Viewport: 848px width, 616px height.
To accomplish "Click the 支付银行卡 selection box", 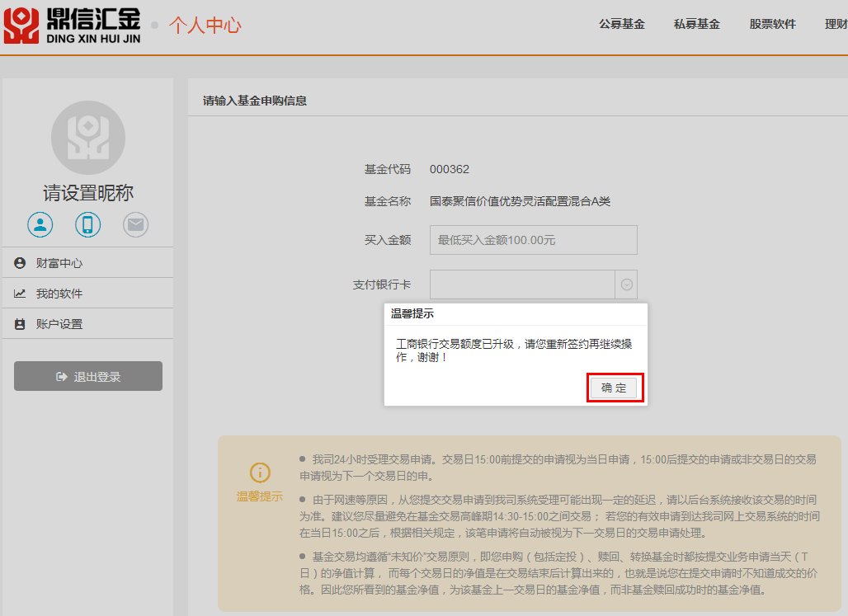I will 522,284.
